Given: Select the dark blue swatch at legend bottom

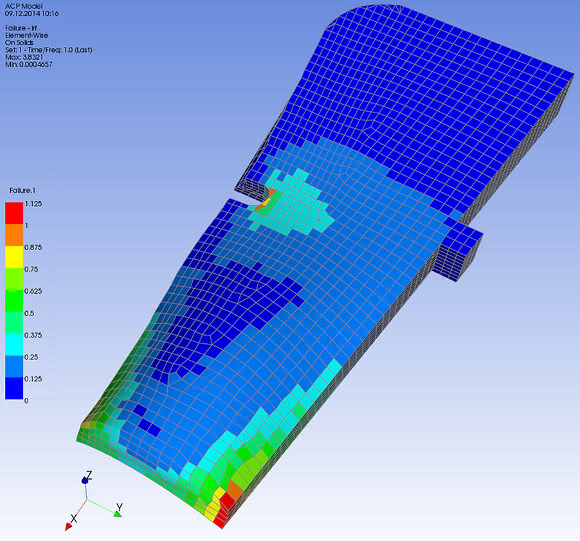Looking at the screenshot, I should (14, 388).
